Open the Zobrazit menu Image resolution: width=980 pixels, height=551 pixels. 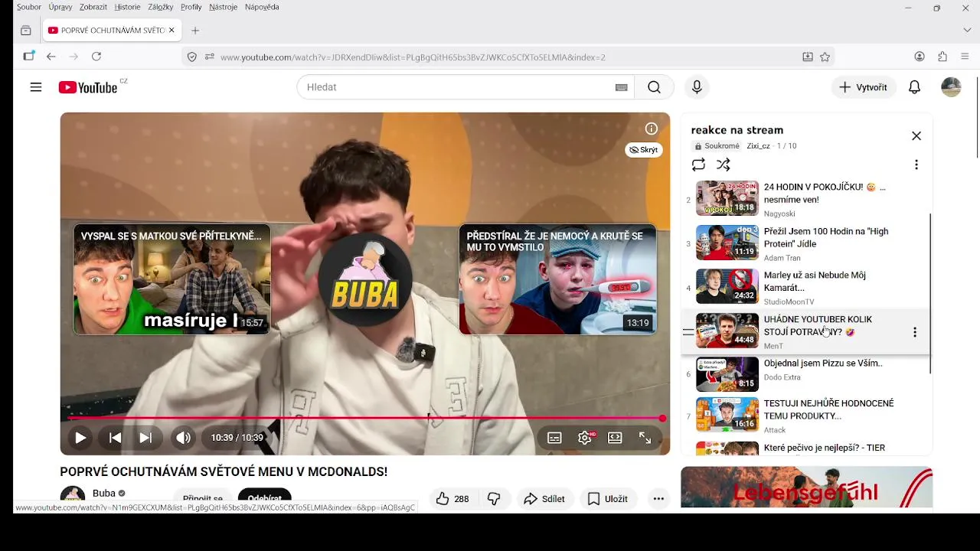(x=93, y=7)
